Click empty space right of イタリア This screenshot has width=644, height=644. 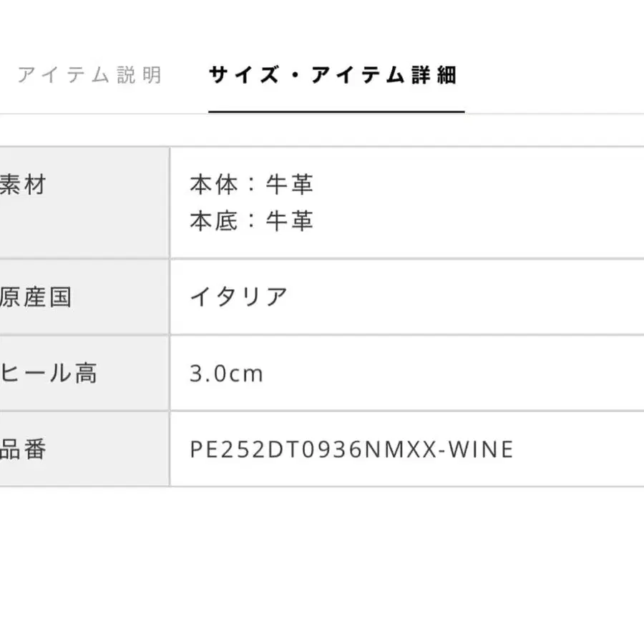point(465,297)
